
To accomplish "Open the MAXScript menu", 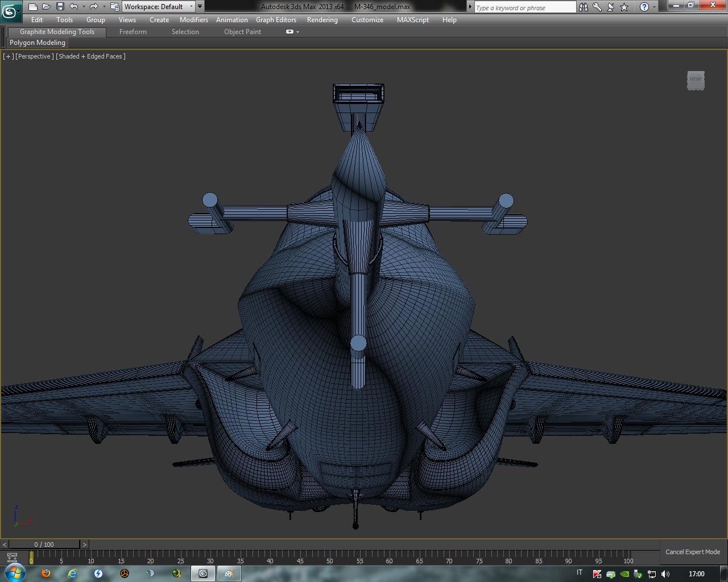I will tap(413, 20).
